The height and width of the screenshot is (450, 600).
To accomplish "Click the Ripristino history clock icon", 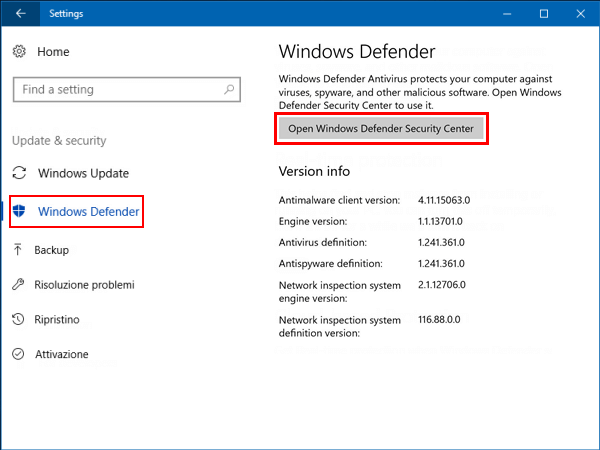I will pyautogui.click(x=18, y=319).
